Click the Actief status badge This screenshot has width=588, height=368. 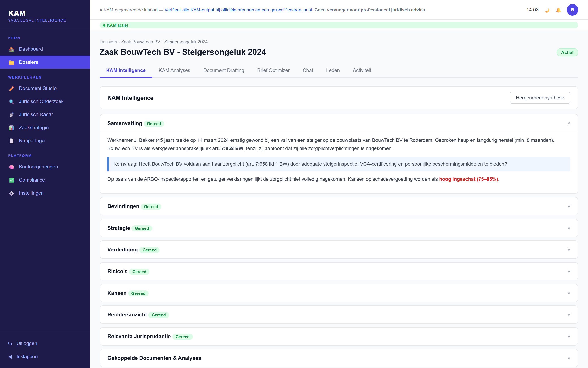point(567,53)
